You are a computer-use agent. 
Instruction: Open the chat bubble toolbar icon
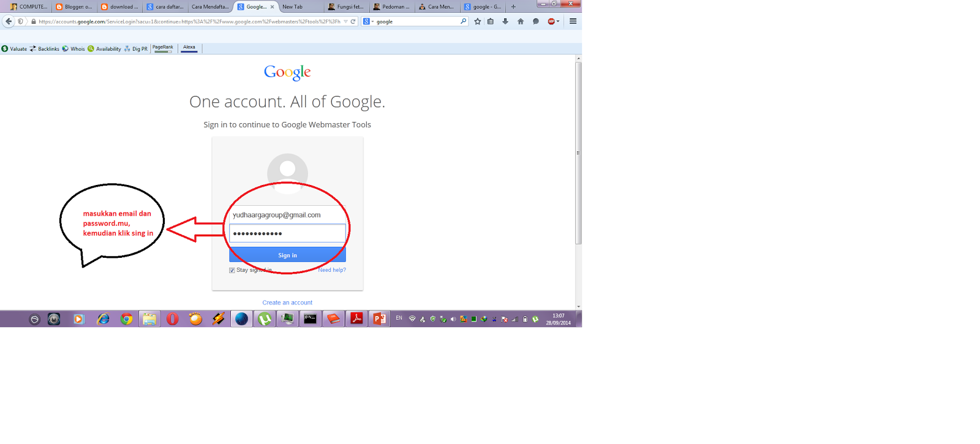536,21
